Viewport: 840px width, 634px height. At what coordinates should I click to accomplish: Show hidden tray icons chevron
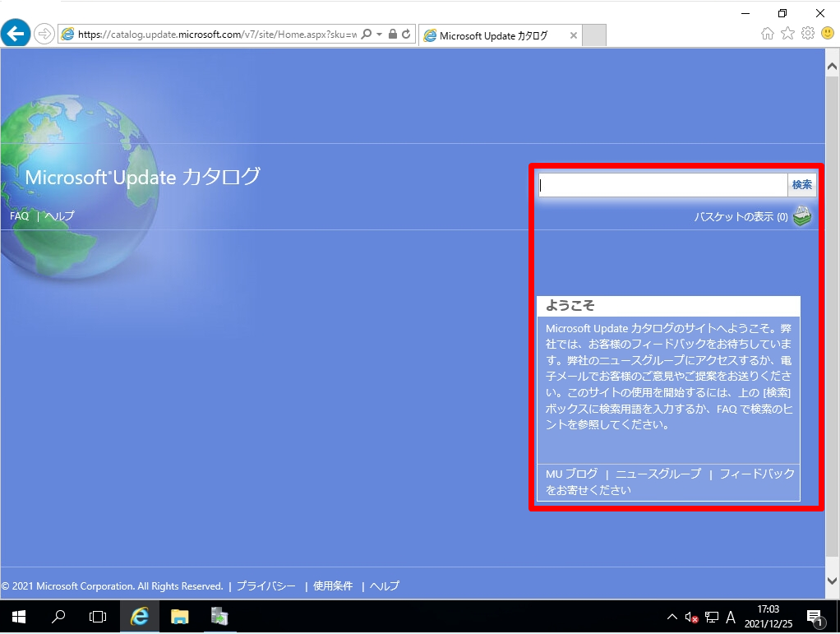pos(672,617)
